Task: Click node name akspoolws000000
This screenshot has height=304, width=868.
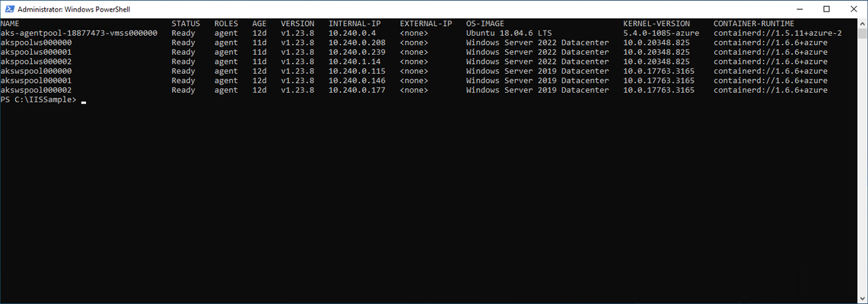Action: [x=36, y=43]
